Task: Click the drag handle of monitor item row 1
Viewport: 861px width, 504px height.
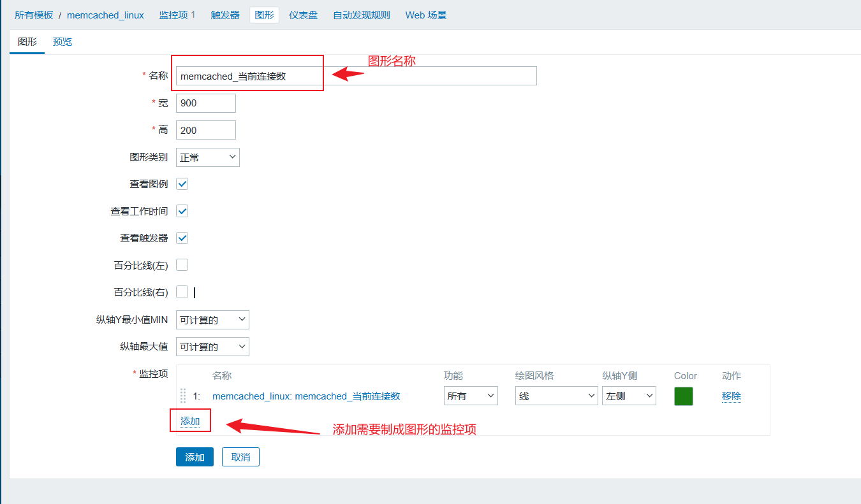Action: click(183, 396)
